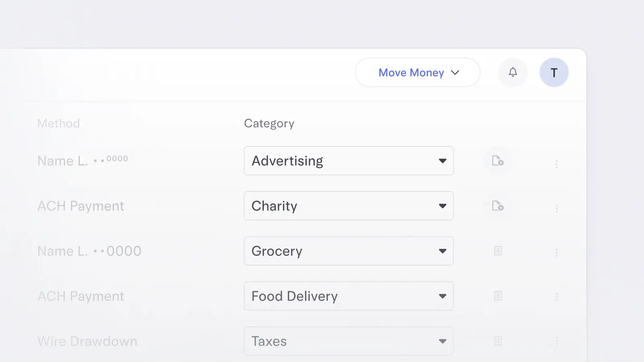Click the receipt icon on the Taxes row
Viewport: 644px width, 362px height.
(498, 341)
